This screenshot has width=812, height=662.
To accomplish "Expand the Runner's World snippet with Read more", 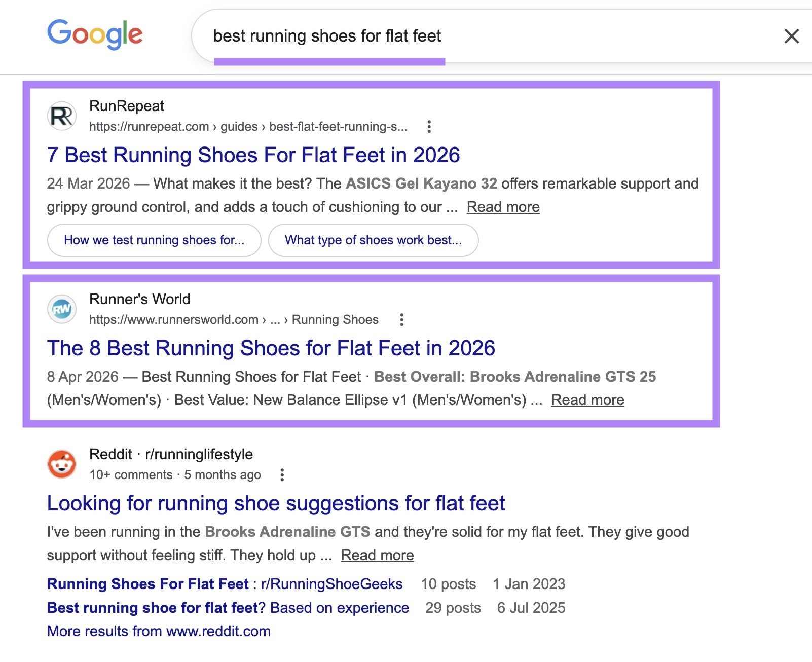I will point(587,399).
